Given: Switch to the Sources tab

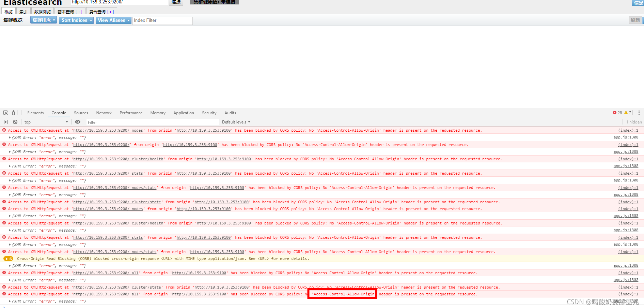Looking at the screenshot, I should tap(81, 113).
